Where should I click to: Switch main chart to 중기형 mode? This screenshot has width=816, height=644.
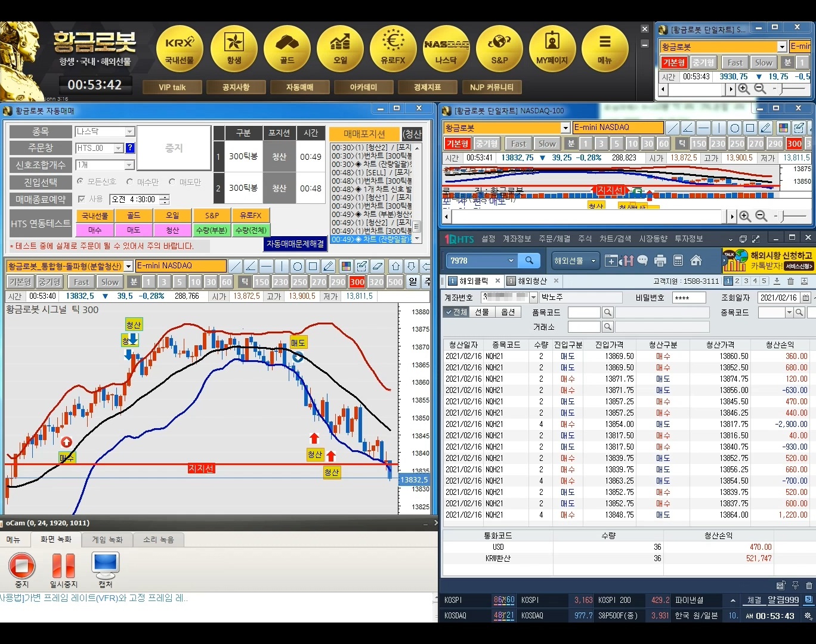49,282
